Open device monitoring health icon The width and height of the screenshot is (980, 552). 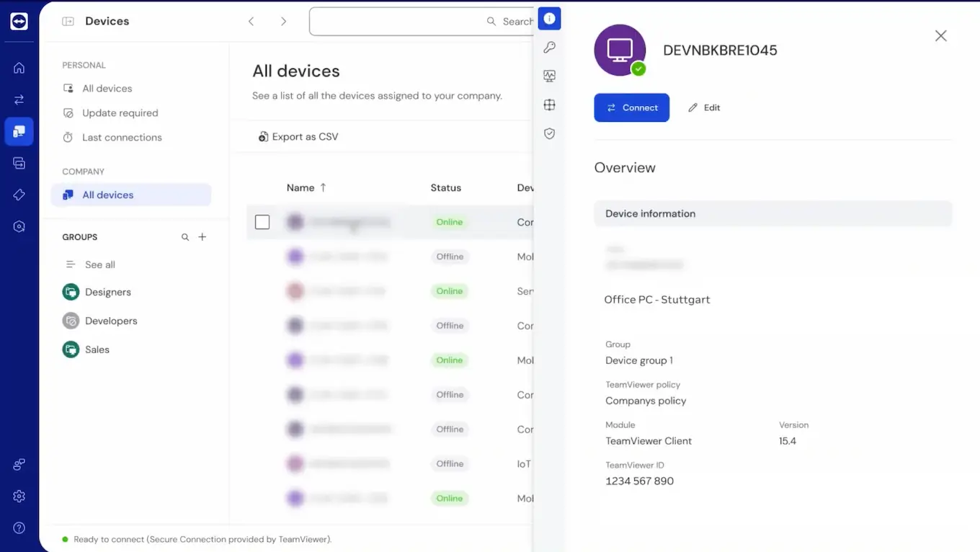pyautogui.click(x=549, y=75)
